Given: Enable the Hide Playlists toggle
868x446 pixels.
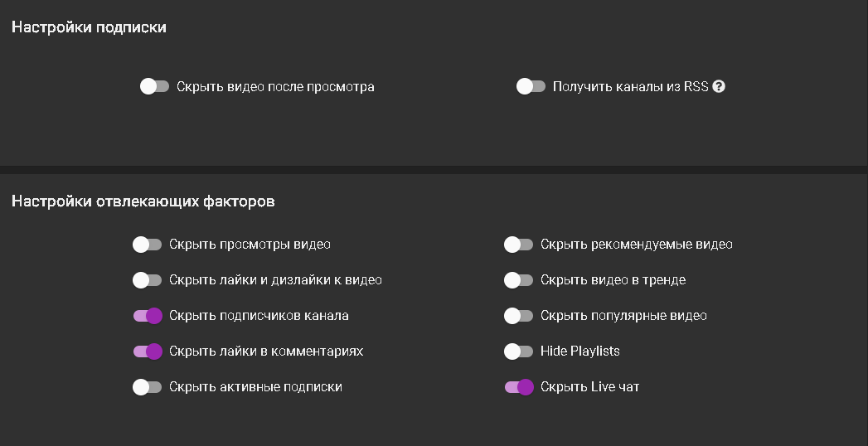Looking at the screenshot, I should (x=518, y=351).
